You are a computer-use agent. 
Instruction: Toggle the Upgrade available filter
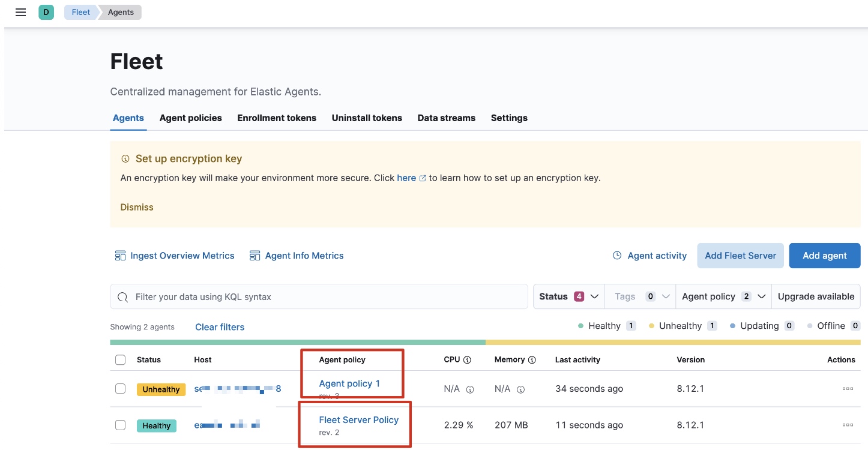tap(816, 296)
